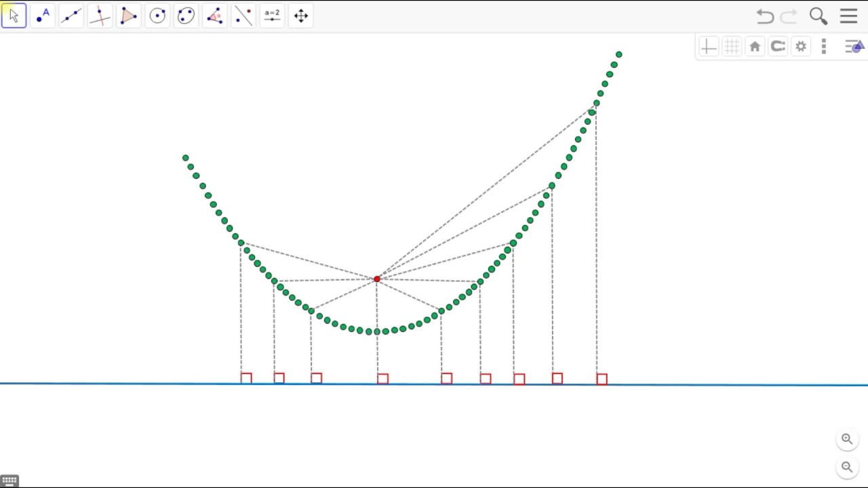Image resolution: width=868 pixels, height=488 pixels.
Task: Select the Perpendicular Line tool
Action: (100, 16)
